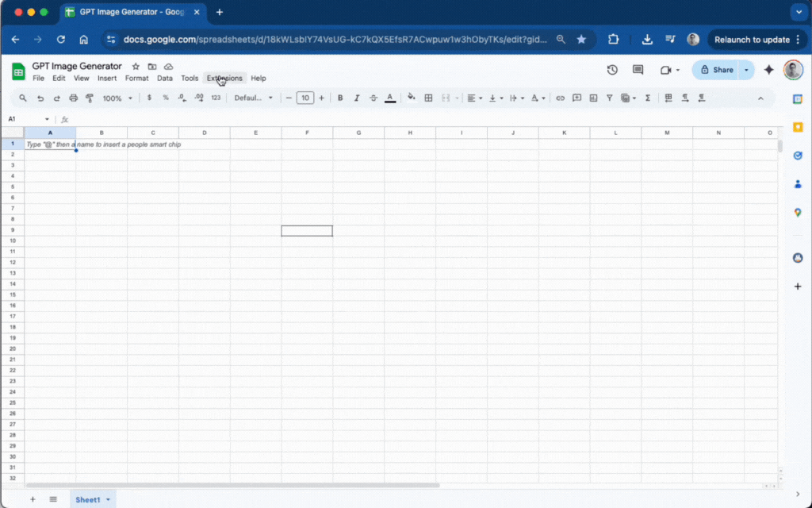The width and height of the screenshot is (812, 508).
Task: Open the Sheet1 tab dropdown arrow
Action: (x=108, y=500)
